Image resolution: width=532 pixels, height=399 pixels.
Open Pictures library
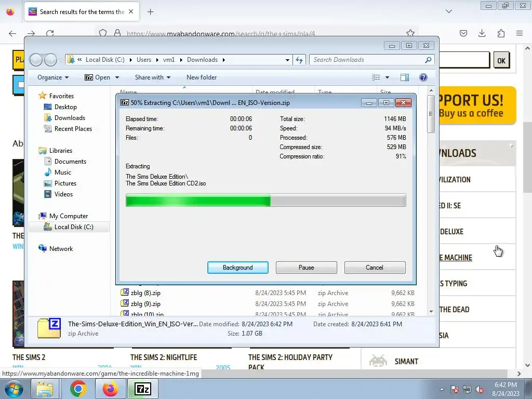(x=65, y=183)
